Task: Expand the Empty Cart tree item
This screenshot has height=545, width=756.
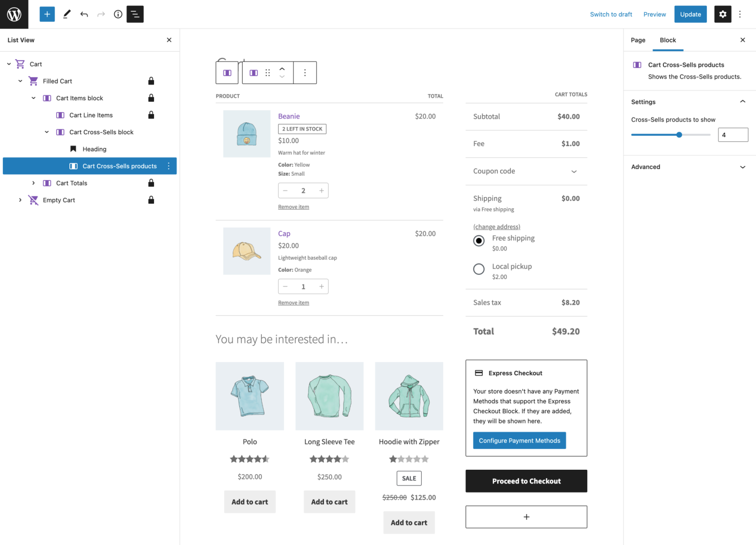Action: [20, 200]
